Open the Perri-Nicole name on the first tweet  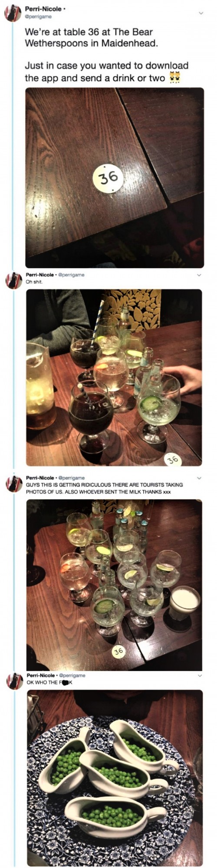pyautogui.click(x=43, y=9)
